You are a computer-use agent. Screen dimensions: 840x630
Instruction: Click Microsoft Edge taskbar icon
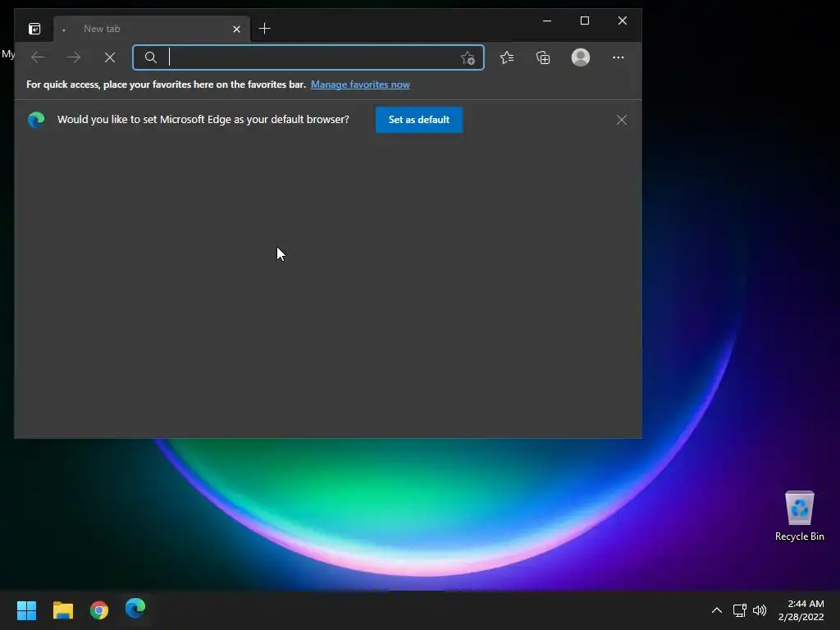[135, 609]
